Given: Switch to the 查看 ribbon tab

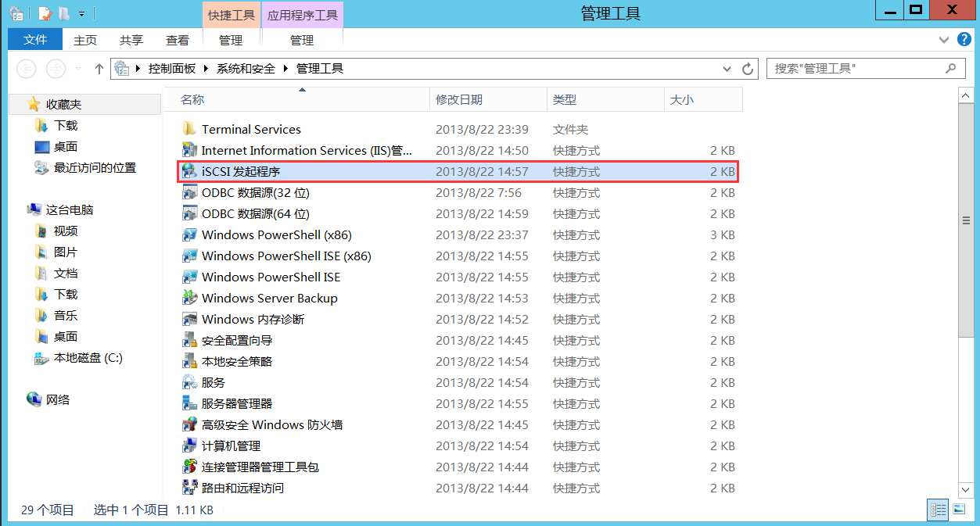Looking at the screenshot, I should coord(178,40).
